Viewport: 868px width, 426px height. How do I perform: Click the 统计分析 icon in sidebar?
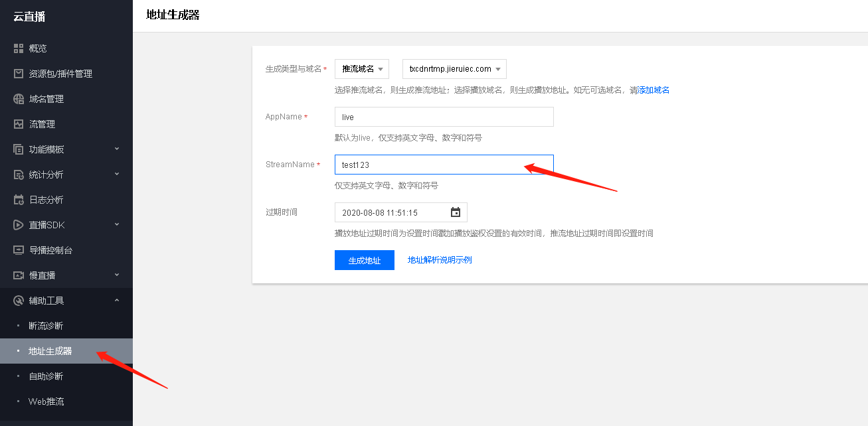coord(19,175)
